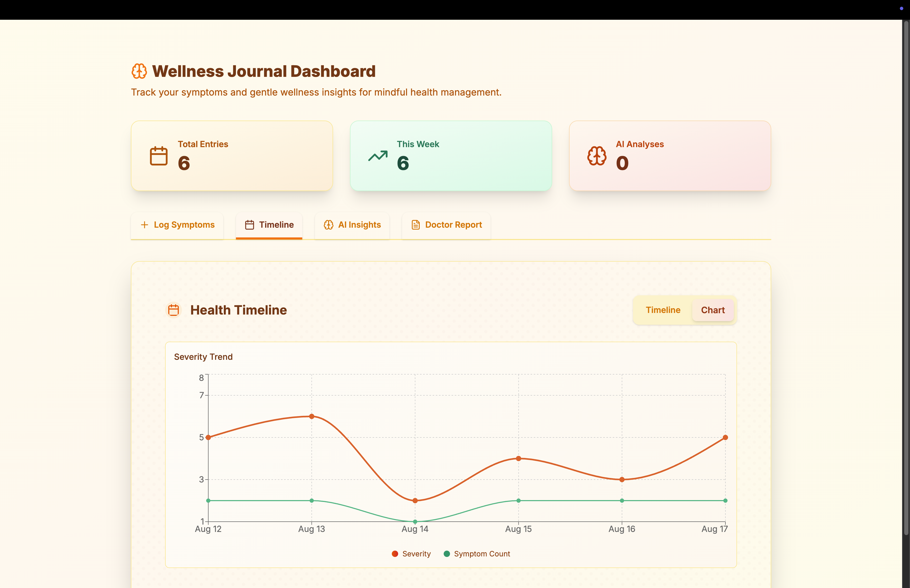This screenshot has height=588, width=910.
Task: Open the Log Symptoms tab
Action: tap(177, 225)
